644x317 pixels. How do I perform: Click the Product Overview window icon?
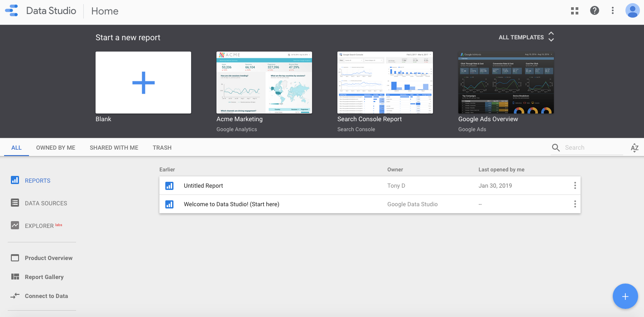tap(15, 258)
